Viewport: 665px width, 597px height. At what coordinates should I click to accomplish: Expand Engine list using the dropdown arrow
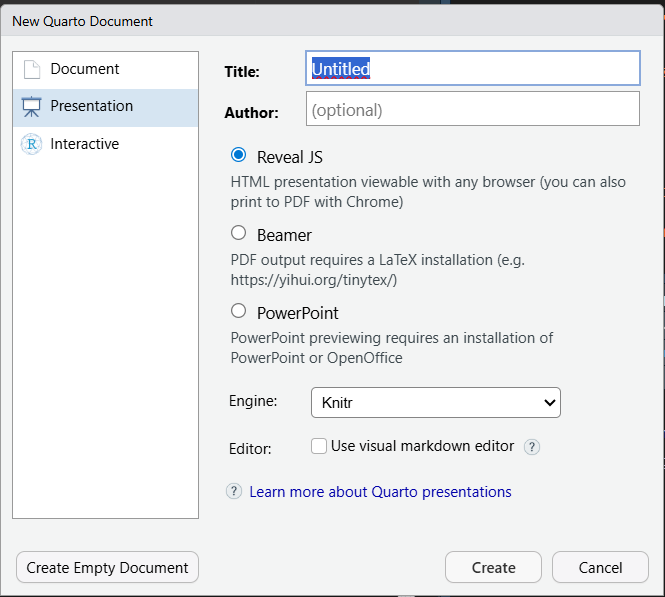(548, 402)
